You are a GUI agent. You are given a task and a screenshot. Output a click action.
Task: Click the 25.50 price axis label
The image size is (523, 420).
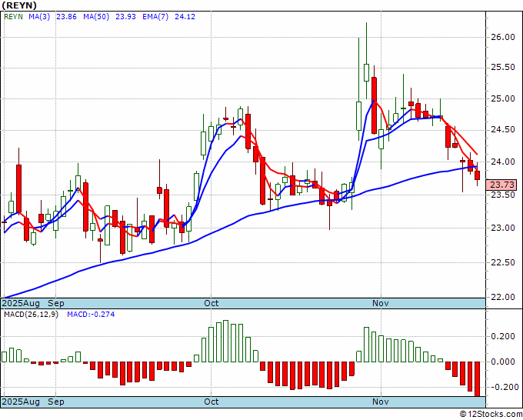click(503, 68)
